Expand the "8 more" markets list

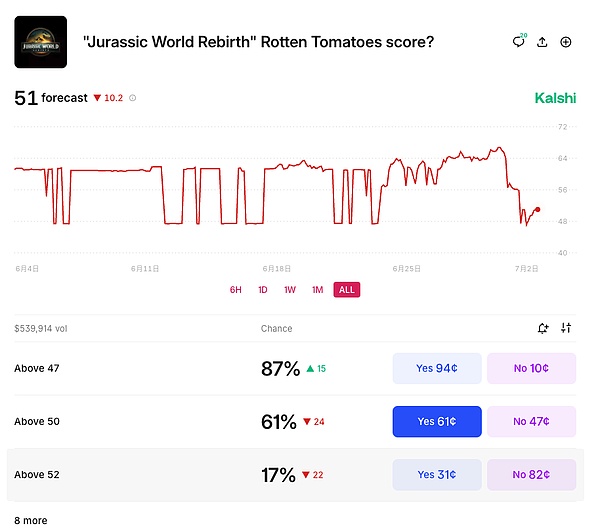pyautogui.click(x=30, y=520)
